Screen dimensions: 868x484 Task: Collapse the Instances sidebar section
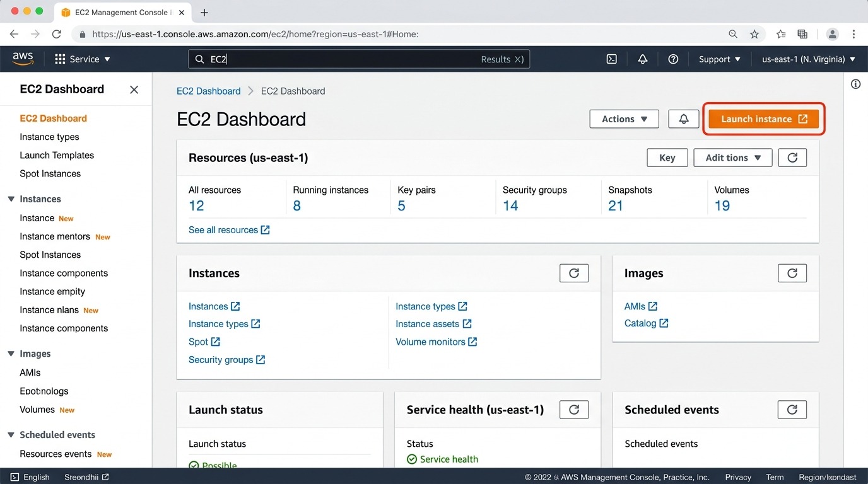[11, 199]
